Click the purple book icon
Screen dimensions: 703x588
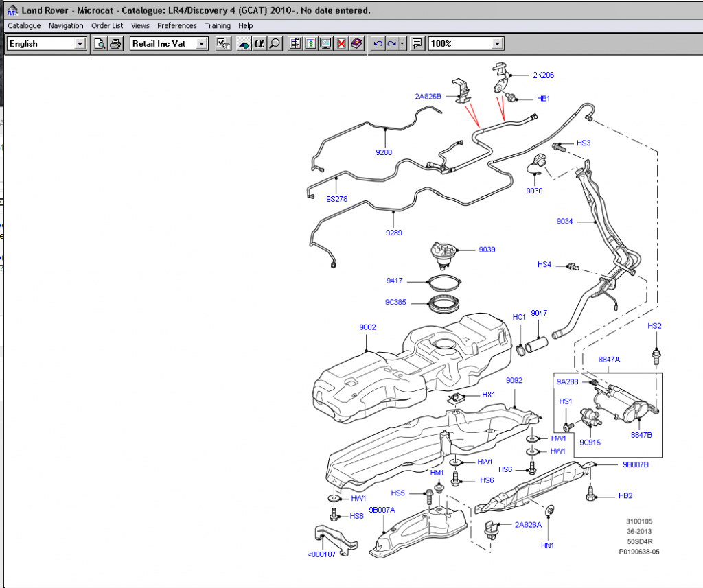pos(356,43)
